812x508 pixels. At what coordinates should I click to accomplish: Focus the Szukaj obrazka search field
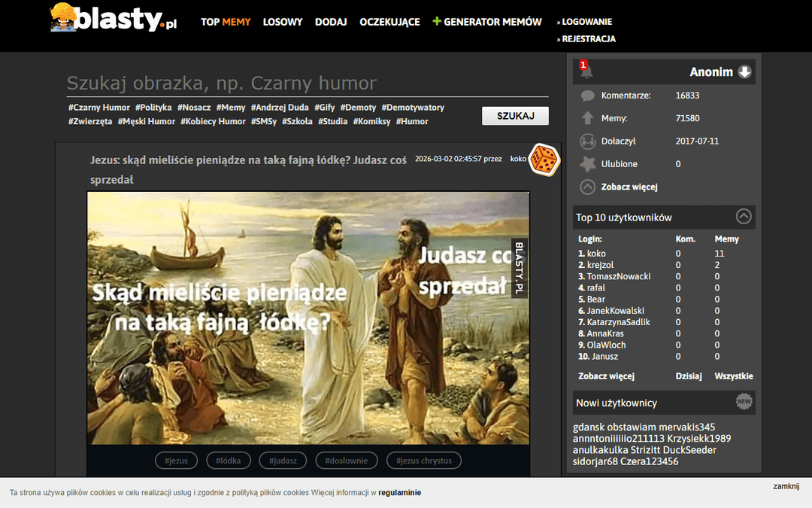(x=307, y=83)
